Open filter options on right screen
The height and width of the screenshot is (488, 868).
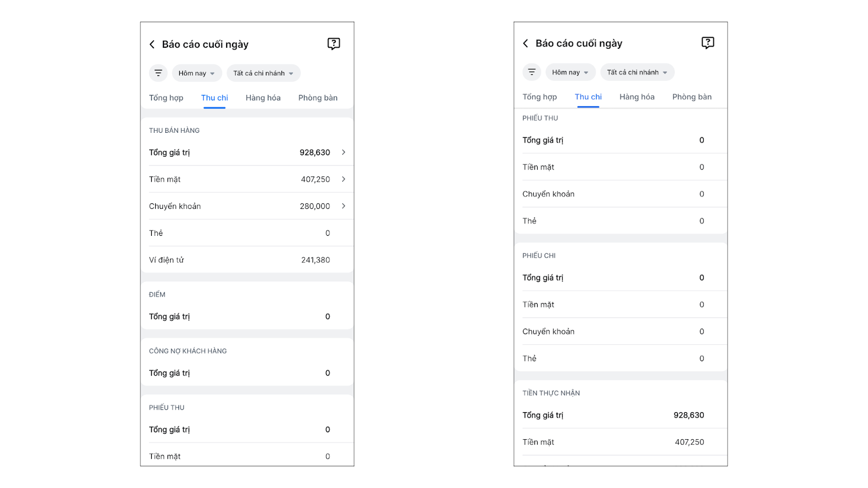pos(532,72)
